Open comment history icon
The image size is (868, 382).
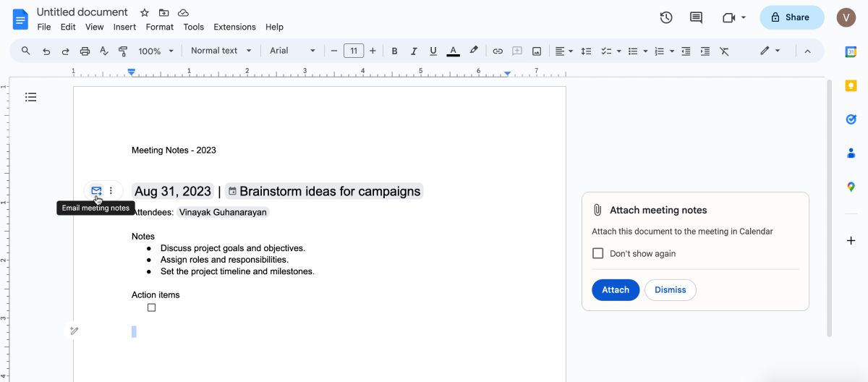click(696, 17)
